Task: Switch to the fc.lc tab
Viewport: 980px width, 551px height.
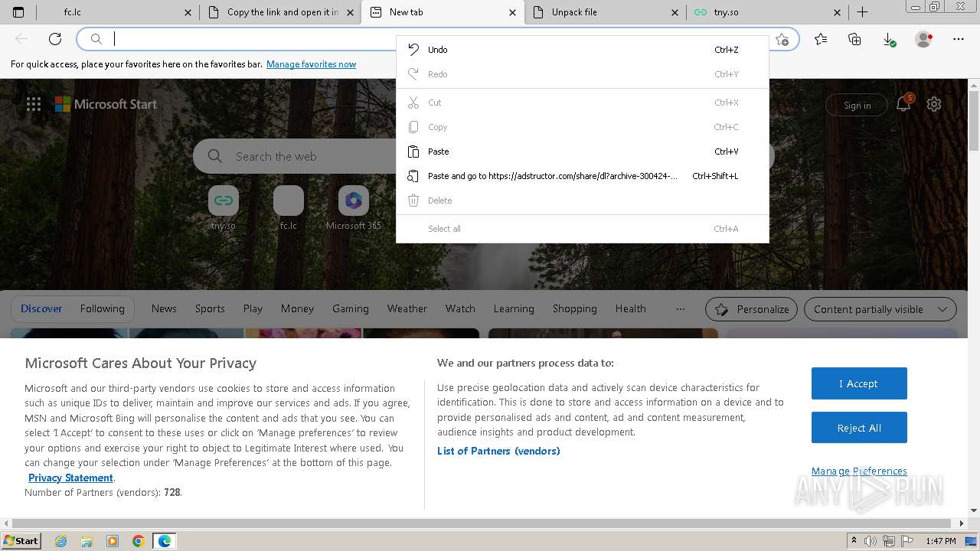Action: (117, 12)
